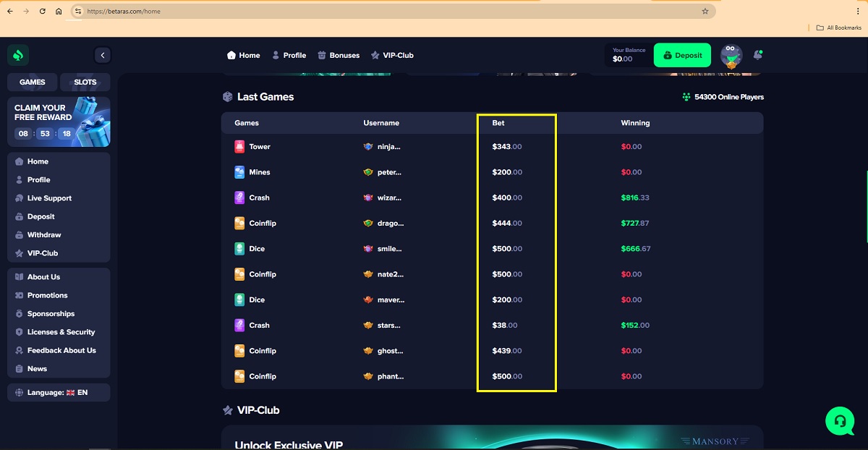The image size is (868, 450).
Task: Switch to the SLOTS tab
Action: pos(85,82)
